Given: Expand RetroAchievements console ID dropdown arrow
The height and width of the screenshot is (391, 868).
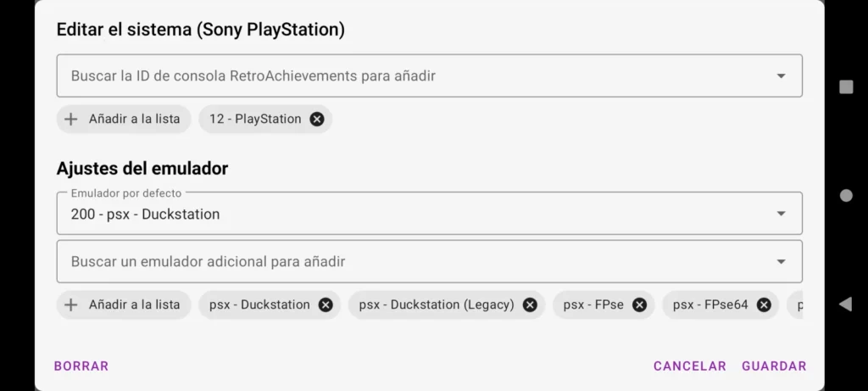Looking at the screenshot, I should tap(781, 76).
